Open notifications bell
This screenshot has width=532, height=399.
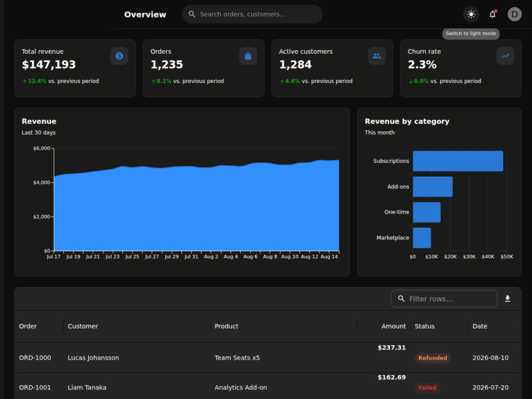[x=492, y=14]
